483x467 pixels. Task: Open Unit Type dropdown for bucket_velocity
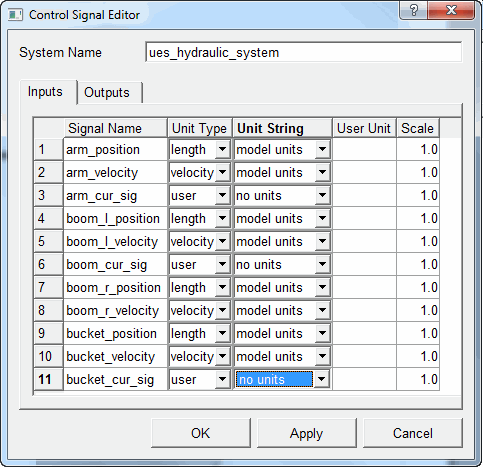click(x=222, y=356)
